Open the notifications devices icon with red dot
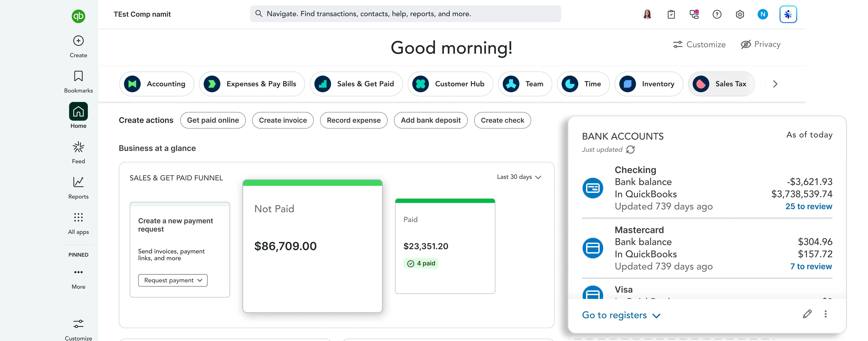 tap(694, 14)
